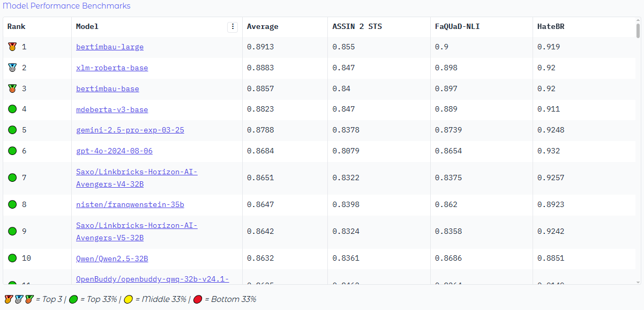Sort by the Rank column header
644x310 pixels.
point(17,26)
